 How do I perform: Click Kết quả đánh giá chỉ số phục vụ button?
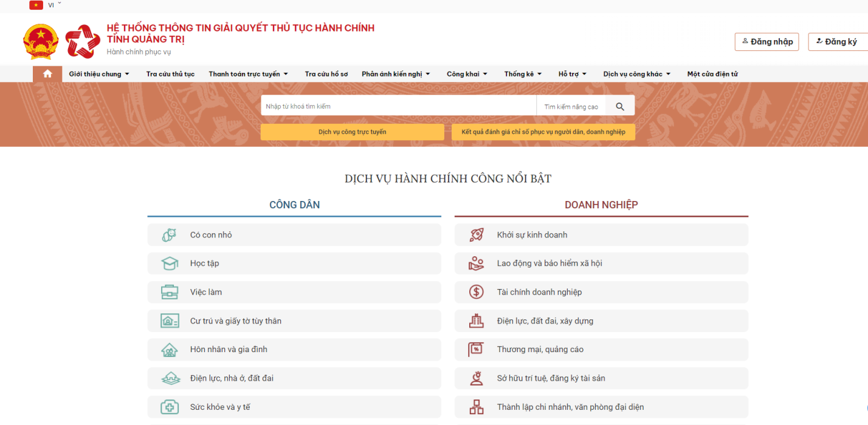pyautogui.click(x=543, y=132)
